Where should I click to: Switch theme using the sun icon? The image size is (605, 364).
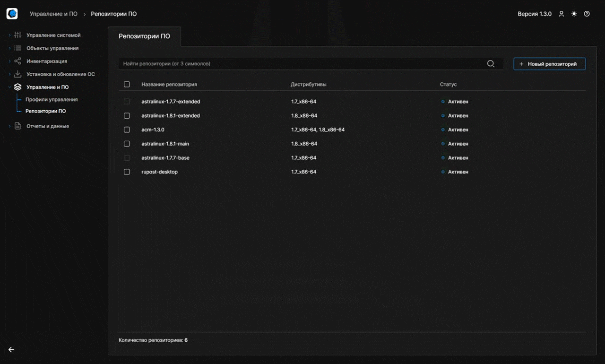tap(574, 14)
